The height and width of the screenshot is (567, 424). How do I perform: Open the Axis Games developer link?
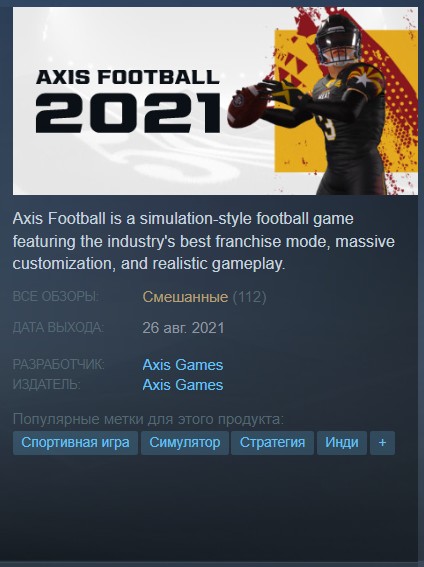click(183, 364)
